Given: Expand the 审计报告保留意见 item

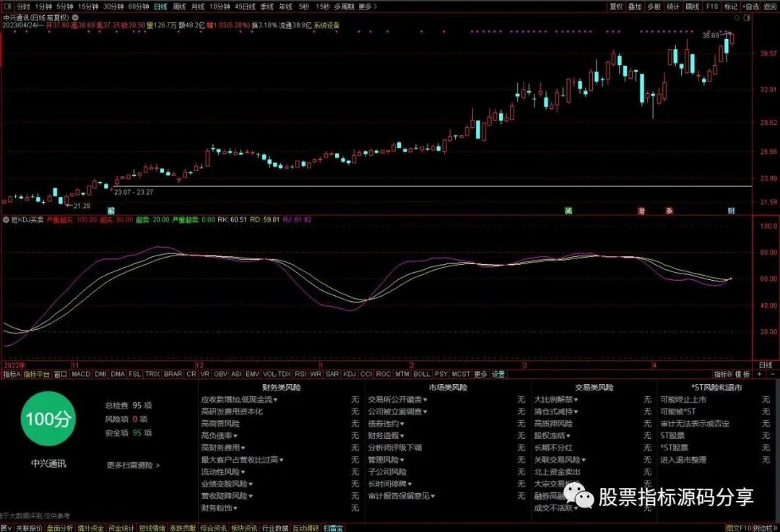Looking at the screenshot, I should (x=402, y=496).
